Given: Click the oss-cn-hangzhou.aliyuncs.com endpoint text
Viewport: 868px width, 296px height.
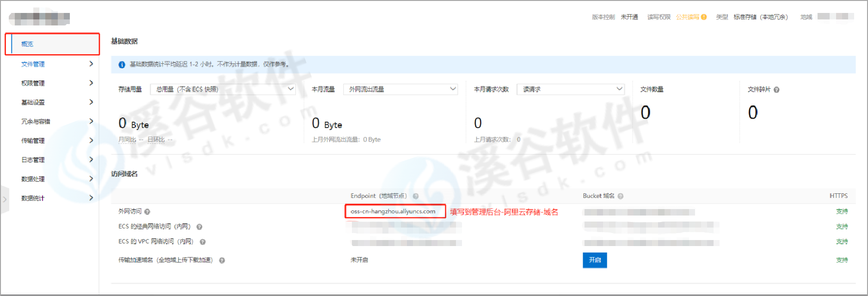Looking at the screenshot, I should coord(393,211).
